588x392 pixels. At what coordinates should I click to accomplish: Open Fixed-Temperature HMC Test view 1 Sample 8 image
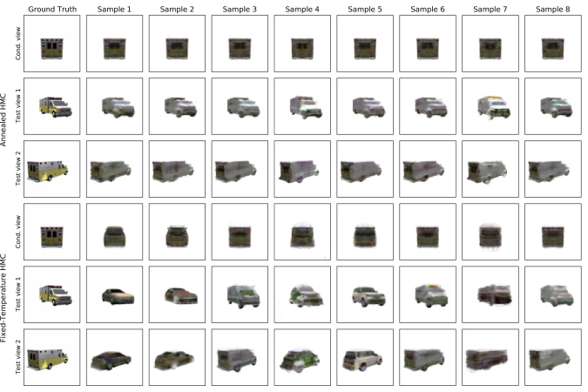click(x=553, y=294)
